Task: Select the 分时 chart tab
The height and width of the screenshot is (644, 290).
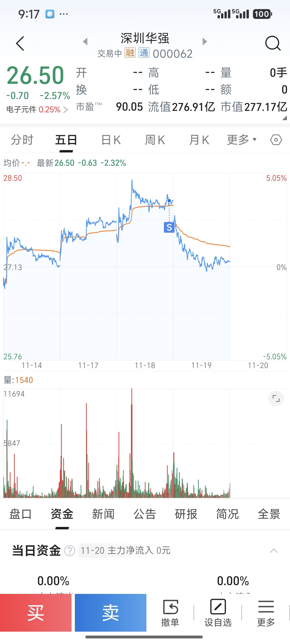Action: click(x=22, y=139)
